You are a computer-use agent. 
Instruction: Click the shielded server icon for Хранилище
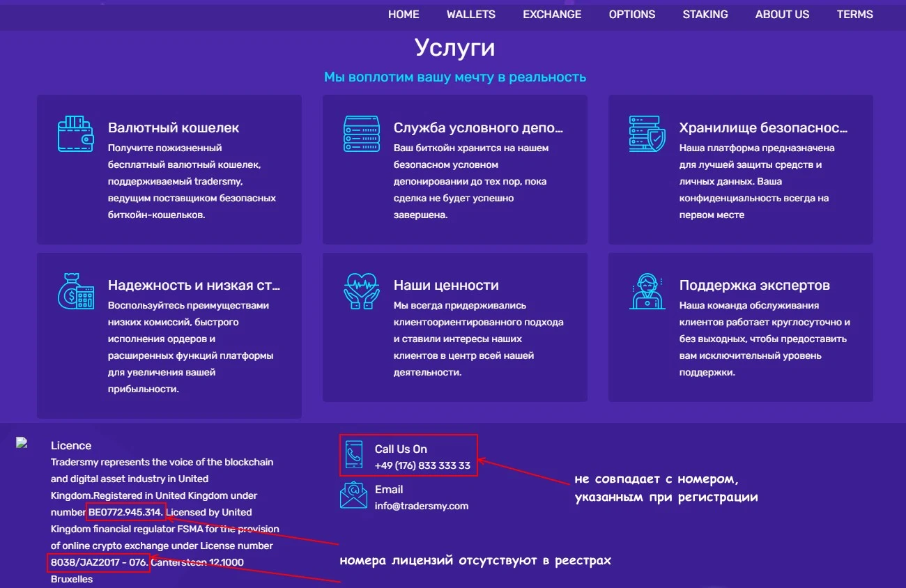click(x=647, y=133)
